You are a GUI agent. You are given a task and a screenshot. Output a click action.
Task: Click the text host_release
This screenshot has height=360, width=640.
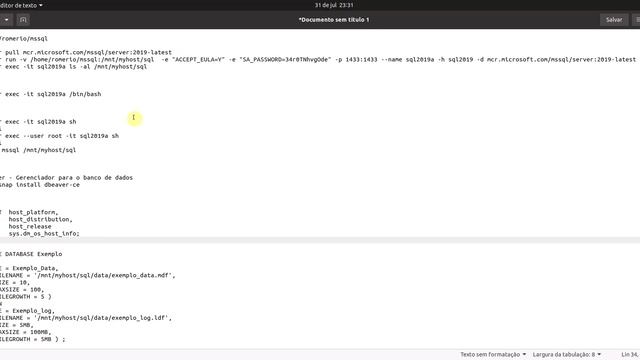pyautogui.click(x=30, y=226)
